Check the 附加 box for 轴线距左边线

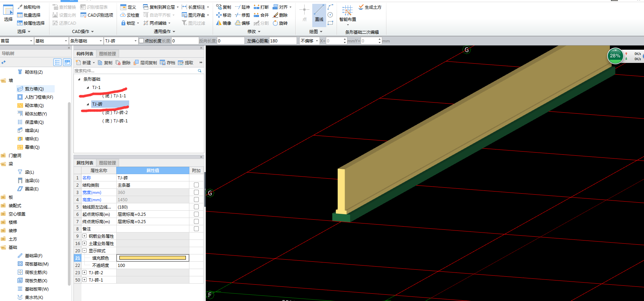(x=196, y=207)
